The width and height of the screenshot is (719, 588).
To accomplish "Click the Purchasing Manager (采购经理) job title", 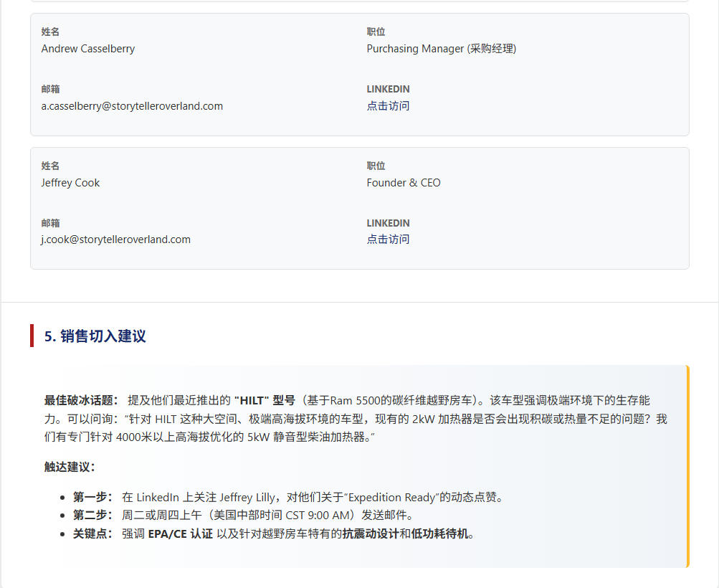I will 442,49.
